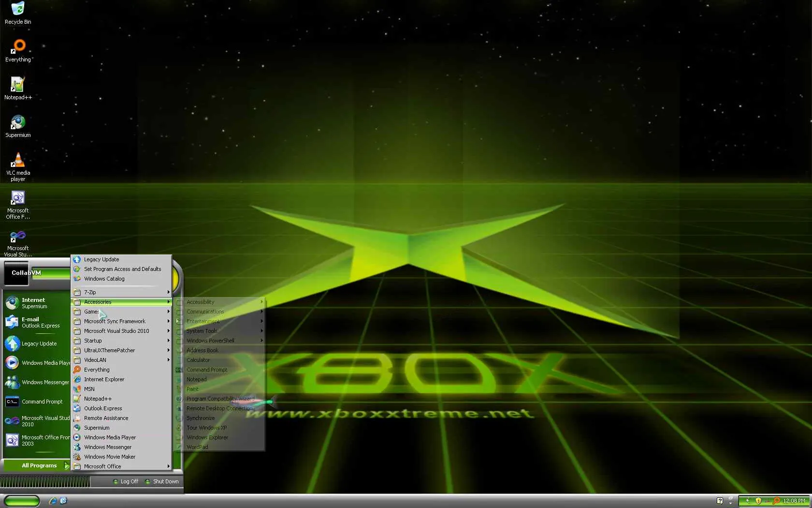Viewport: 812px width, 508px height.
Task: Launch Windows Media Player from pinned Start list
Action: tap(37, 363)
